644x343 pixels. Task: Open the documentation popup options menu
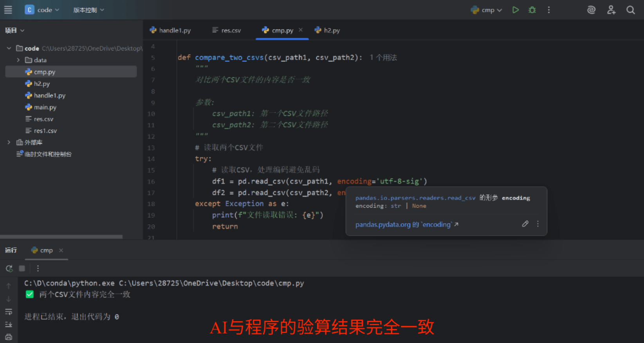pos(538,224)
